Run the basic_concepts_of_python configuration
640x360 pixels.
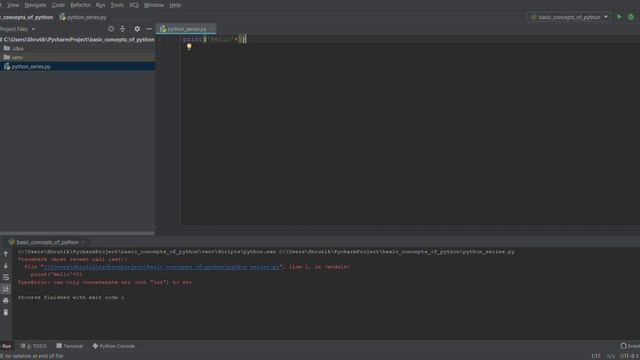(x=619, y=17)
